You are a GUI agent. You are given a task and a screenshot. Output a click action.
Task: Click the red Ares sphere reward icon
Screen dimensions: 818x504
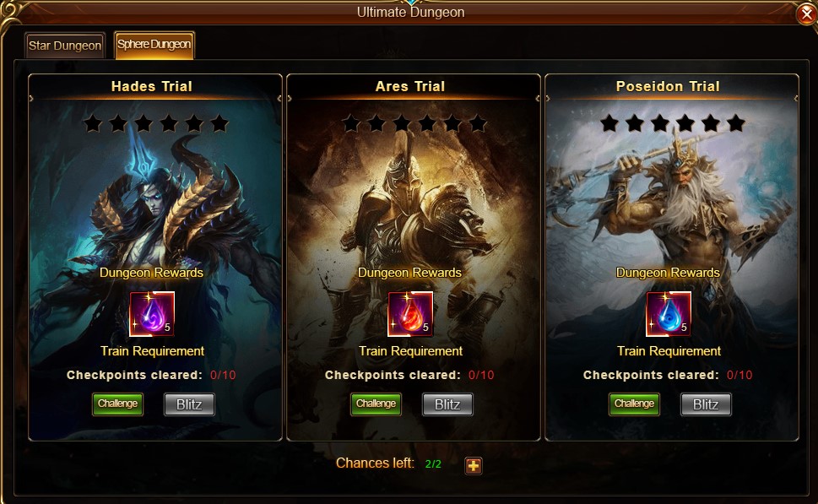410,313
